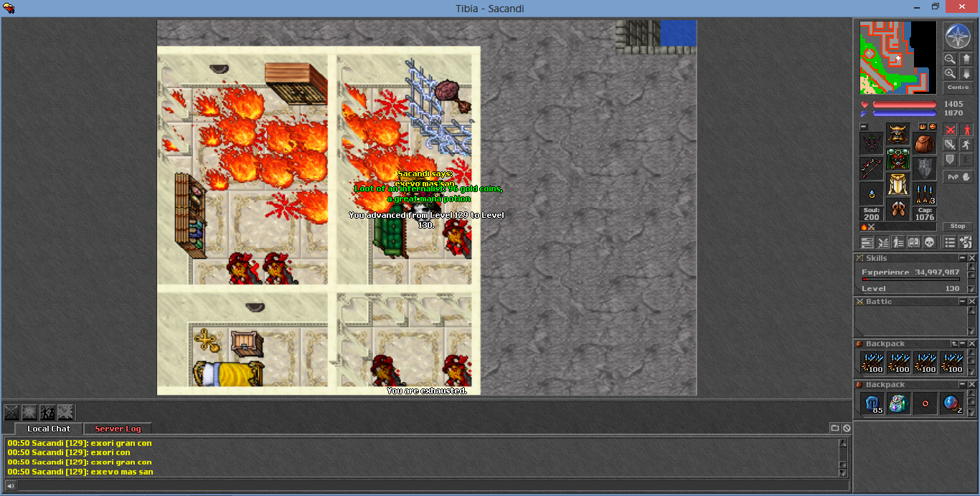Move minimap one floor up
This screenshot has height=496, width=980.
(966, 59)
